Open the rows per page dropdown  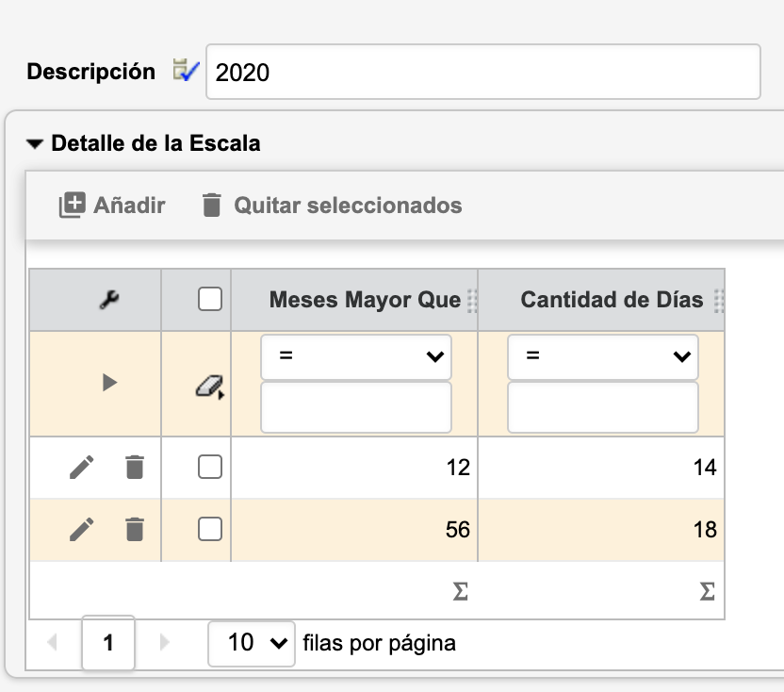(251, 643)
